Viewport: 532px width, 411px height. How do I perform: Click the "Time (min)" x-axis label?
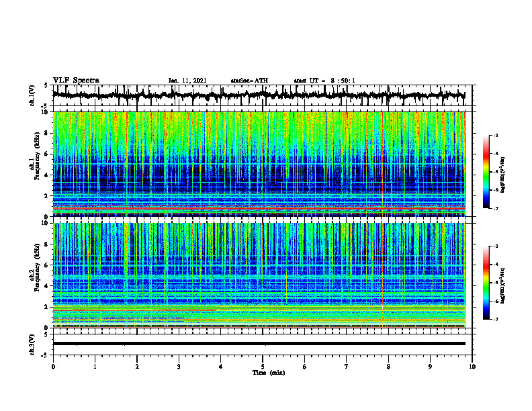(269, 373)
